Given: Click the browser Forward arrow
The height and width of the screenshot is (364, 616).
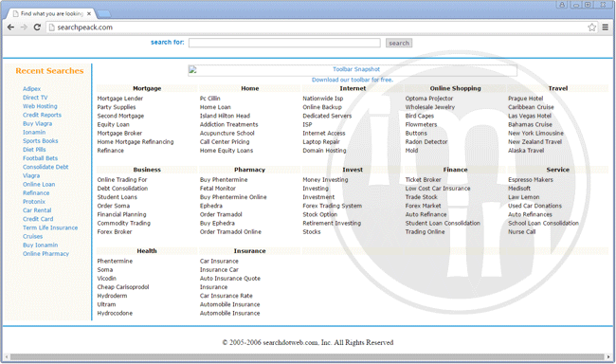Looking at the screenshot, I should pyautogui.click(x=24, y=27).
